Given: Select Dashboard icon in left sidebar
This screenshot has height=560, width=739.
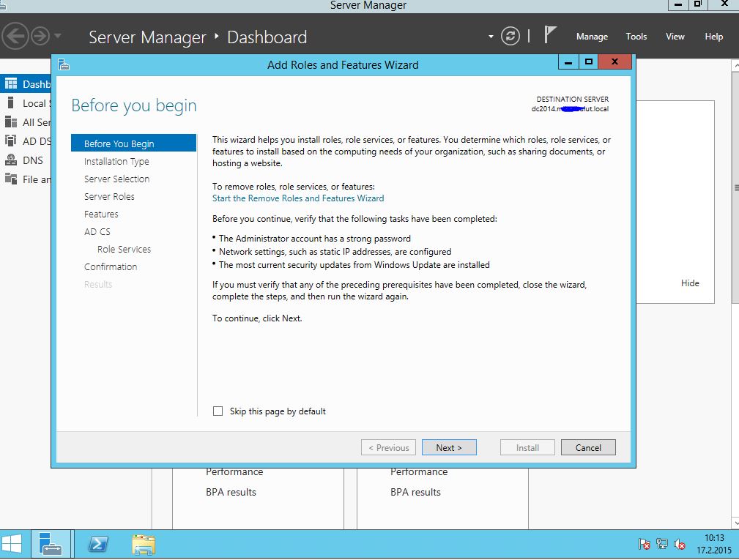Looking at the screenshot, I should [x=11, y=84].
